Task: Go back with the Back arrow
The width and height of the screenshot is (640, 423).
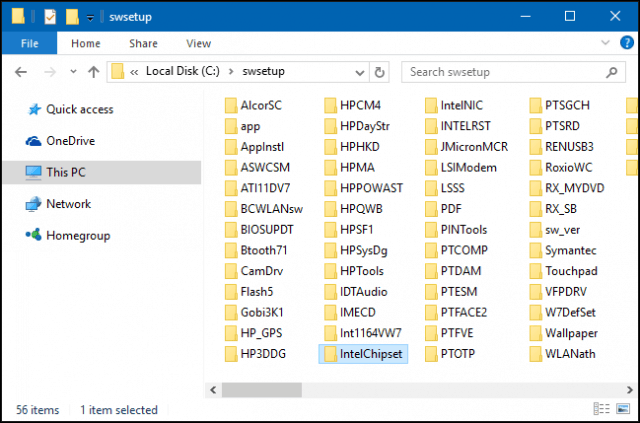Action: click(21, 72)
